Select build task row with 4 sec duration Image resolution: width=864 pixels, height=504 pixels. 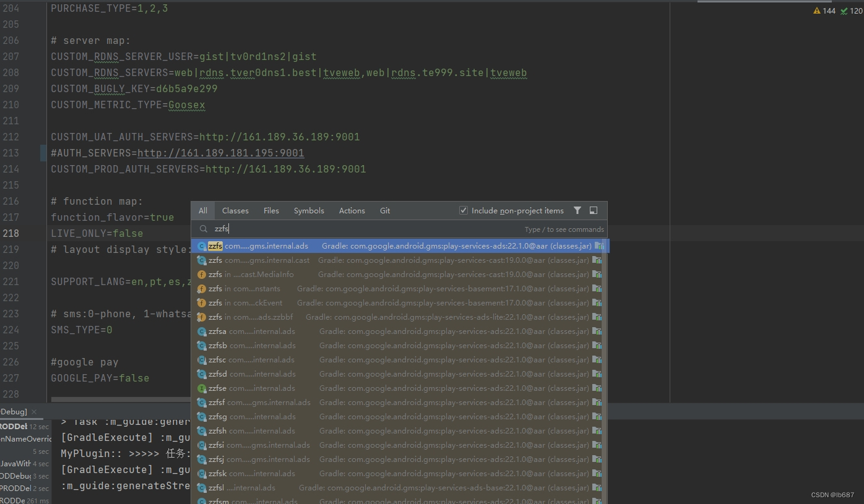pos(25,463)
